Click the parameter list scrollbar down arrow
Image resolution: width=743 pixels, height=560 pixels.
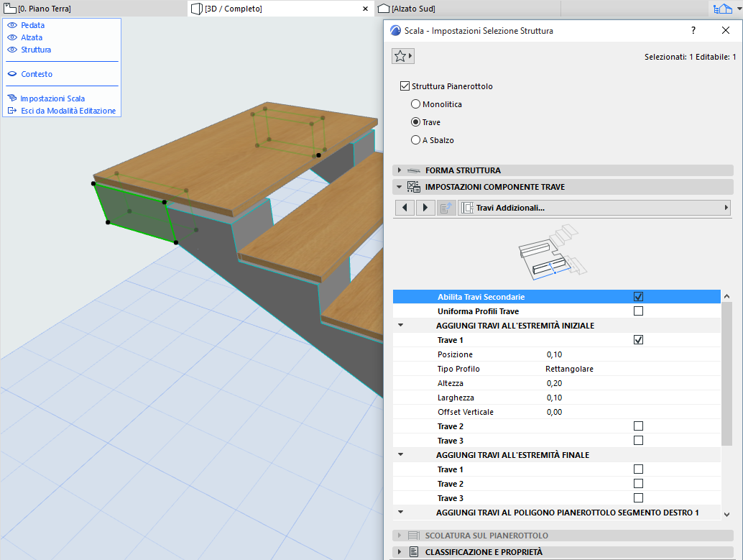click(726, 514)
